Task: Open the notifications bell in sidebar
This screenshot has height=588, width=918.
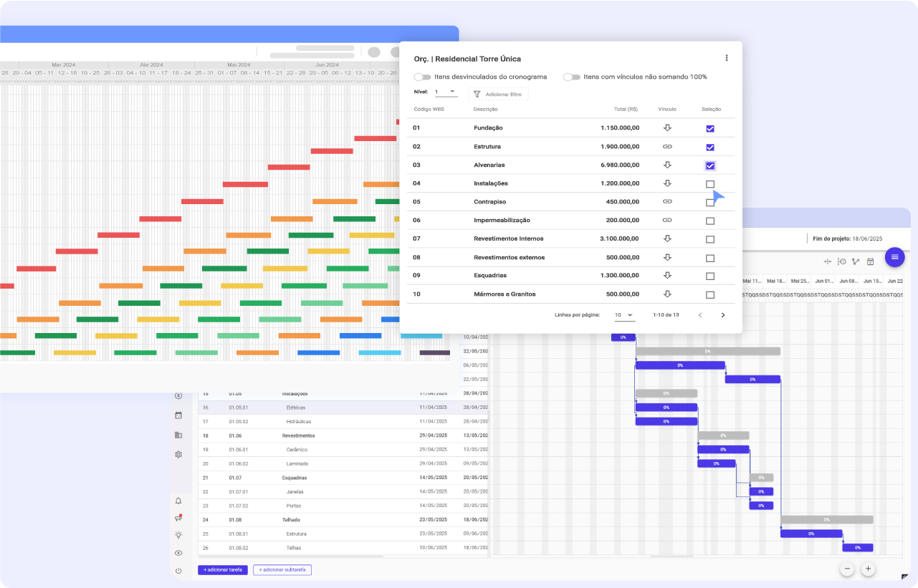Action: click(178, 501)
